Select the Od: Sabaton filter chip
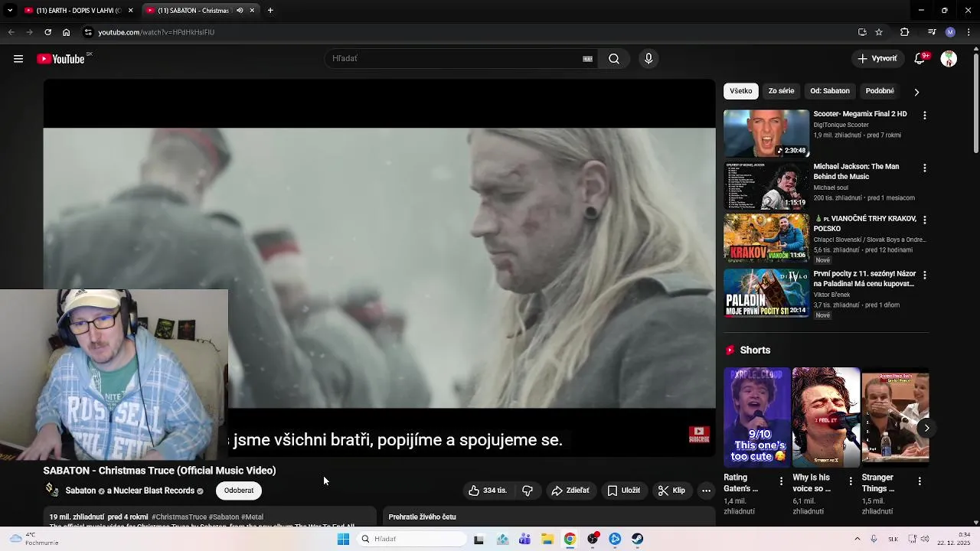The height and width of the screenshot is (551, 980). (830, 91)
